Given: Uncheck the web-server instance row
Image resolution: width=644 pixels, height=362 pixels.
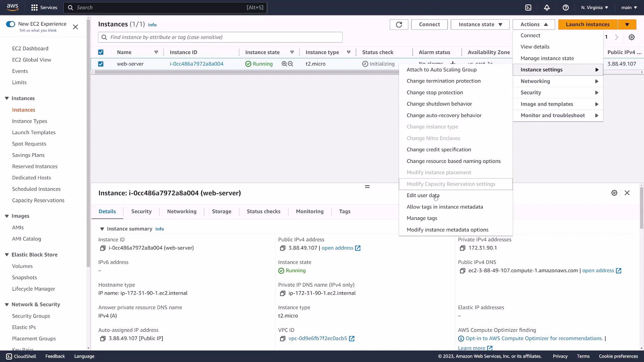Looking at the screenshot, I should 101,64.
